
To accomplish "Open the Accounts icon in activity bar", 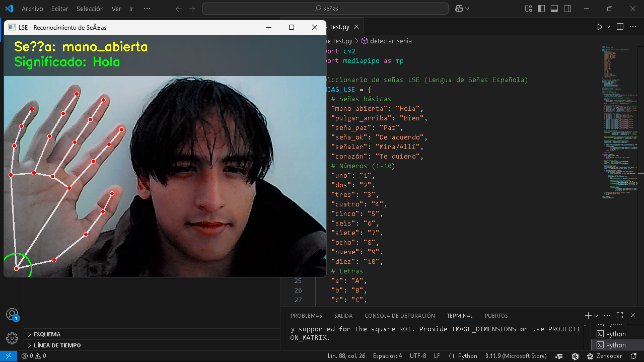I will click(12, 315).
